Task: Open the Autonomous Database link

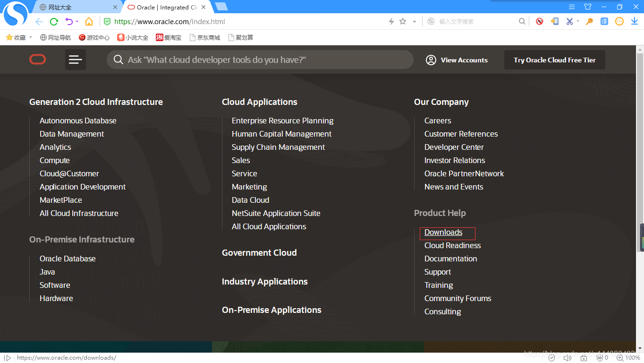Action: click(78, 121)
